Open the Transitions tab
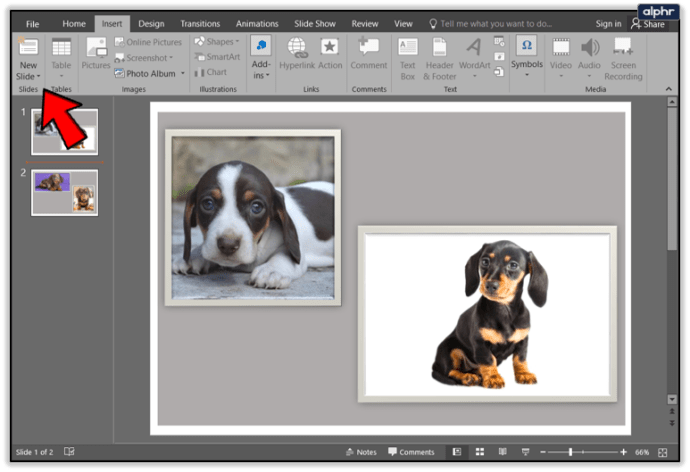This screenshot has width=690, height=472. [202, 23]
